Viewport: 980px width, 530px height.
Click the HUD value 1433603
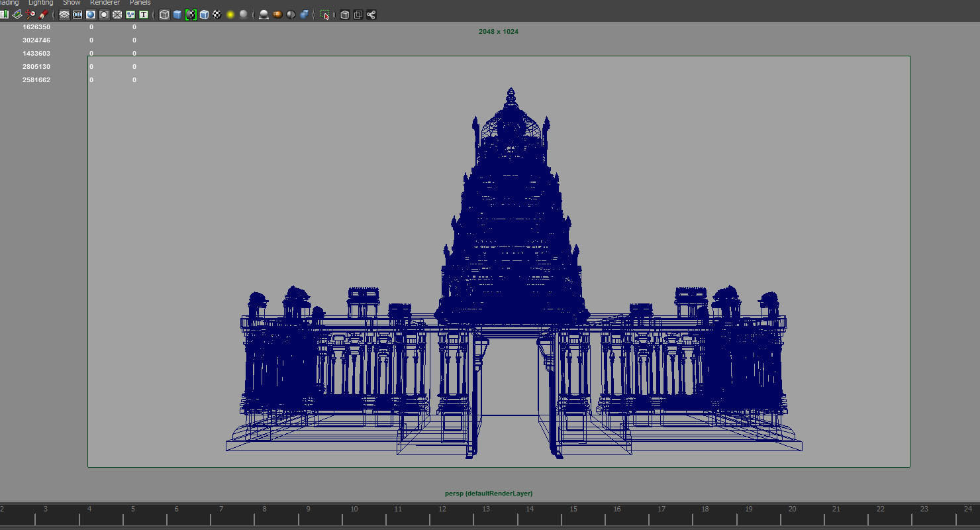36,54
